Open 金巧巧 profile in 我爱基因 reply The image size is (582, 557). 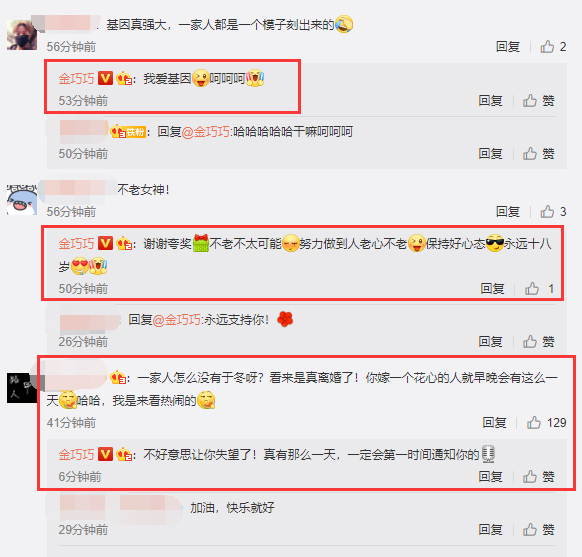[76, 79]
